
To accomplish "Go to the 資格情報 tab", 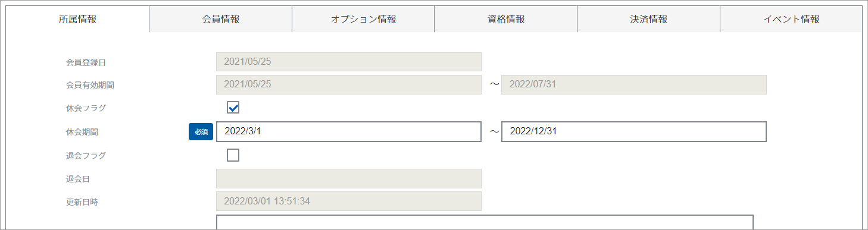I will [x=506, y=19].
